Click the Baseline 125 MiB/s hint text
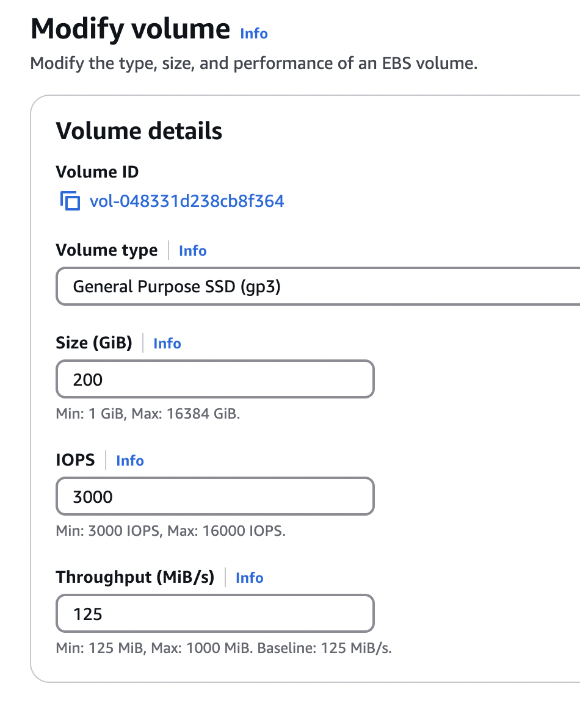580x728 pixels. coord(324,648)
